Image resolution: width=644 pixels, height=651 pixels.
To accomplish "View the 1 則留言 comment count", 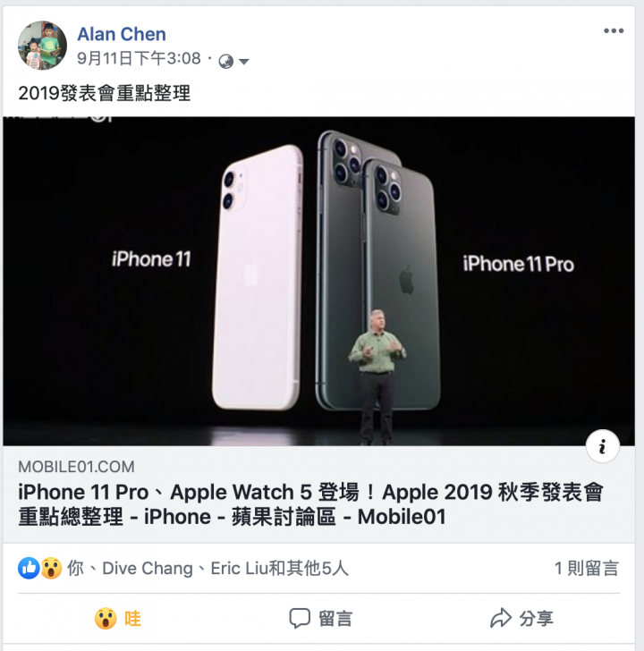I will tap(587, 569).
